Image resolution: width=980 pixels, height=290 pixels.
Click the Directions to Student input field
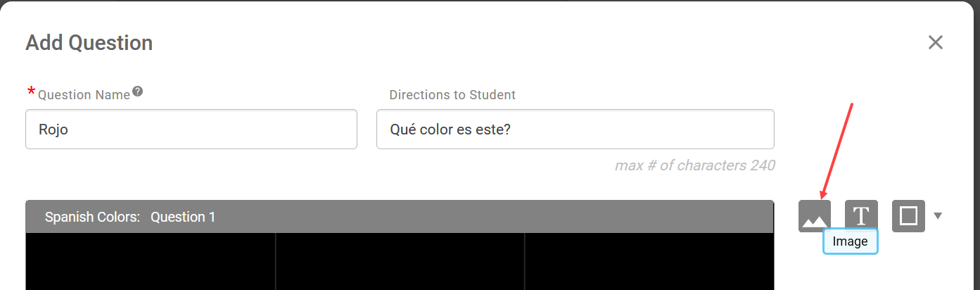[575, 129]
